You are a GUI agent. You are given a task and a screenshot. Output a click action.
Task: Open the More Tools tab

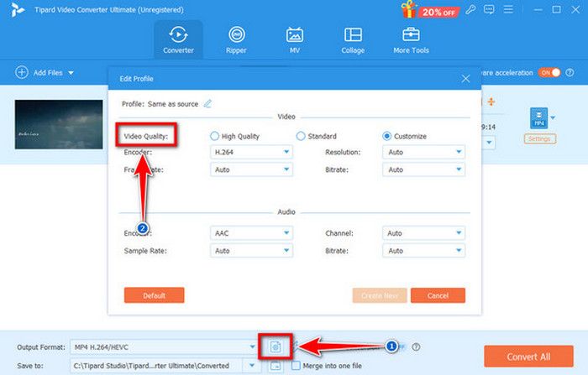pyautogui.click(x=411, y=40)
